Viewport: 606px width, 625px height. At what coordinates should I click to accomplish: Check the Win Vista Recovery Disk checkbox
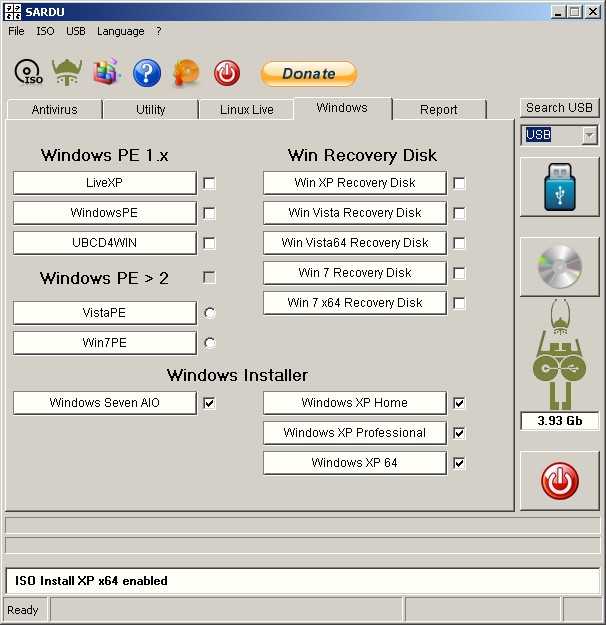(459, 213)
